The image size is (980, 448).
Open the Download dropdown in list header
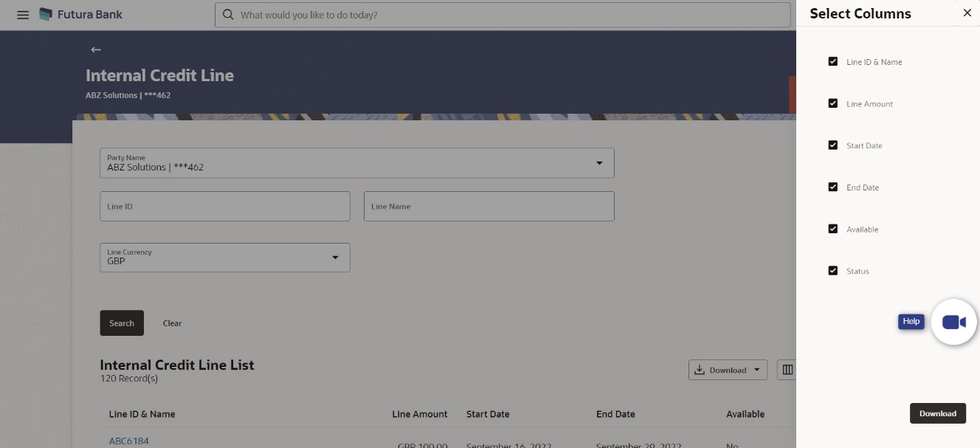[728, 370]
